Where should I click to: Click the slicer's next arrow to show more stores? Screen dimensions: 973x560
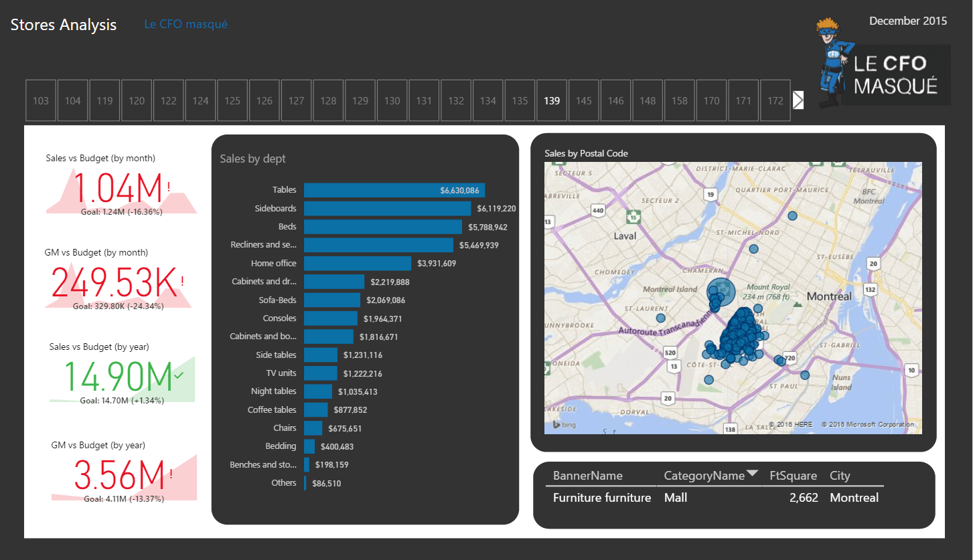click(798, 100)
